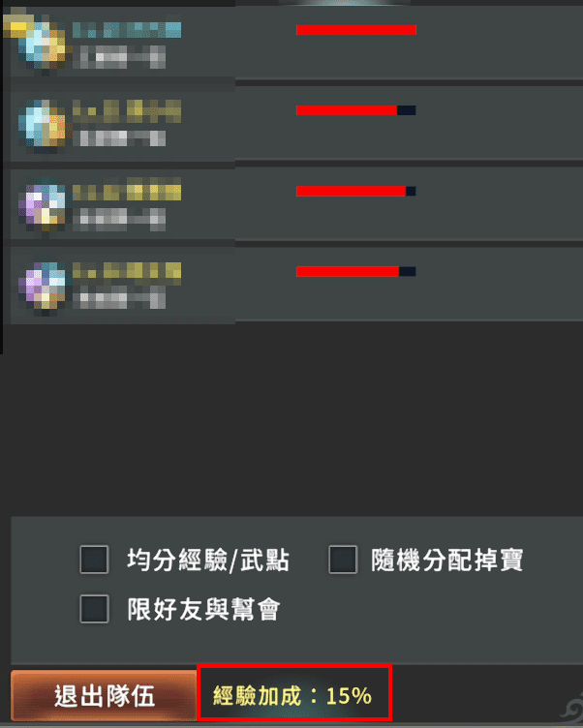This screenshot has width=583, height=728.
Task: Click the 經驗加成：15% bonus label
Action: (292, 695)
